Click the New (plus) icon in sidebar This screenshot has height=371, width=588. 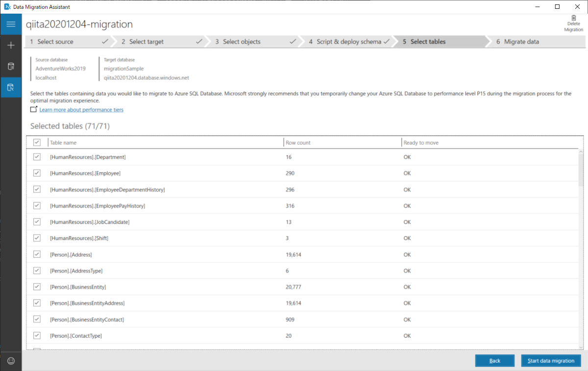[x=11, y=45]
